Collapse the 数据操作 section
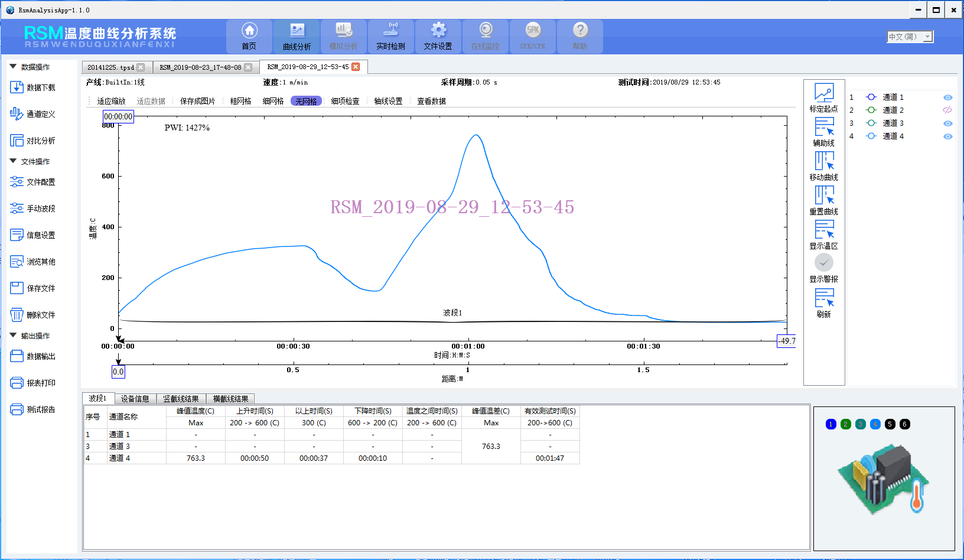This screenshot has width=964, height=560. click(x=13, y=67)
